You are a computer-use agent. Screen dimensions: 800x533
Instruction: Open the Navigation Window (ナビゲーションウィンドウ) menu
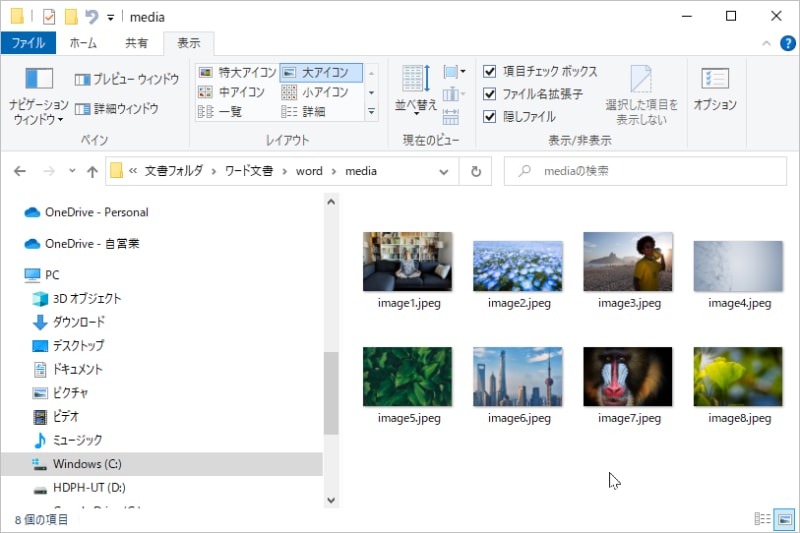click(x=38, y=96)
